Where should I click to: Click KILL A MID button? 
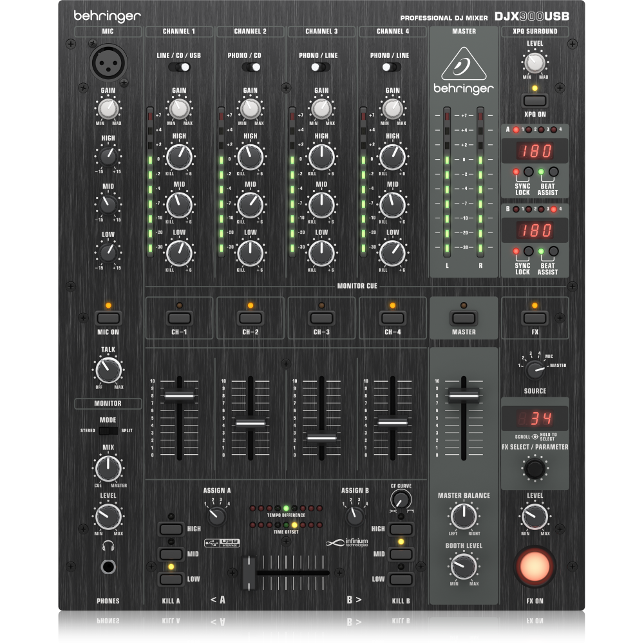coord(171,554)
